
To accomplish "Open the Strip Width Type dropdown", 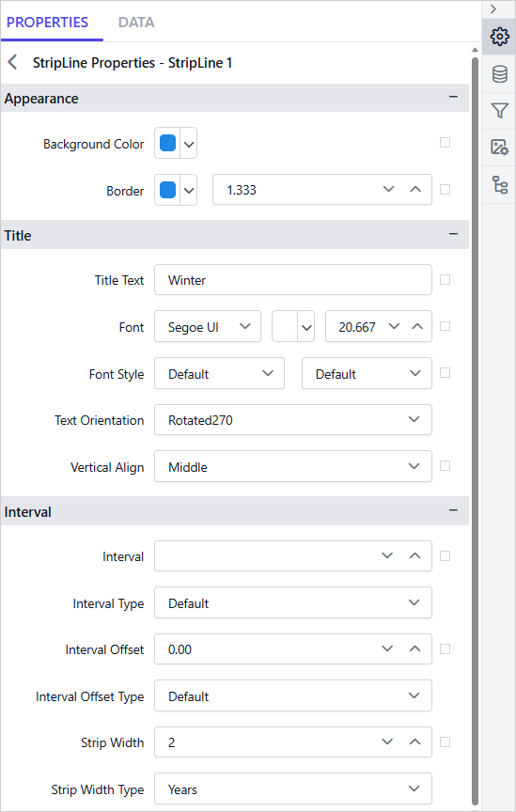I will pyautogui.click(x=293, y=789).
